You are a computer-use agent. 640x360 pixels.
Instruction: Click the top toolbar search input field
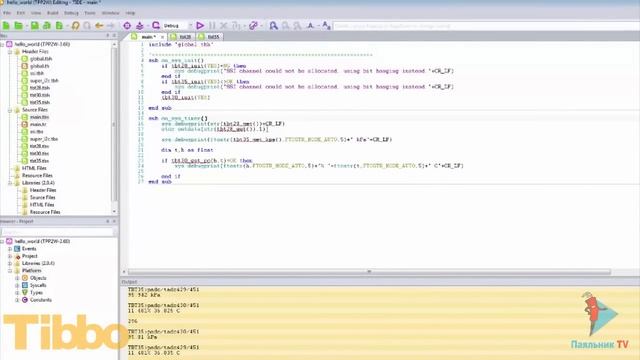(x=486, y=26)
